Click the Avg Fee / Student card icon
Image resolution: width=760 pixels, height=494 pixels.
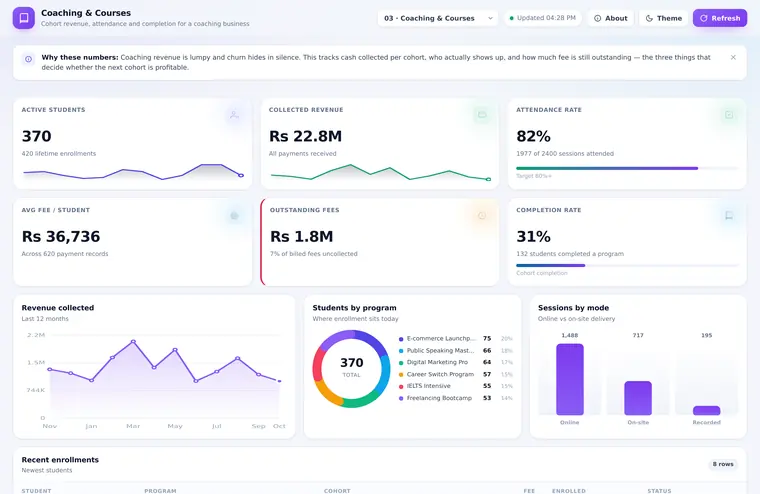tap(234, 216)
